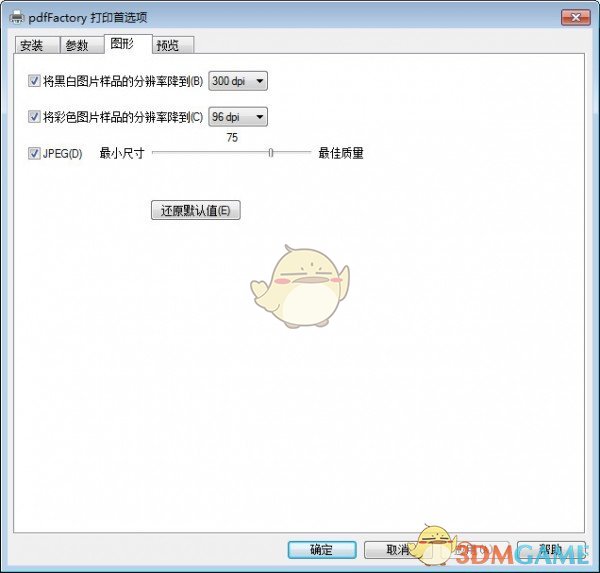Viewport: 600px width, 573px height.
Task: Click the pdfFactory printer icon in title bar
Action: pos(17,17)
